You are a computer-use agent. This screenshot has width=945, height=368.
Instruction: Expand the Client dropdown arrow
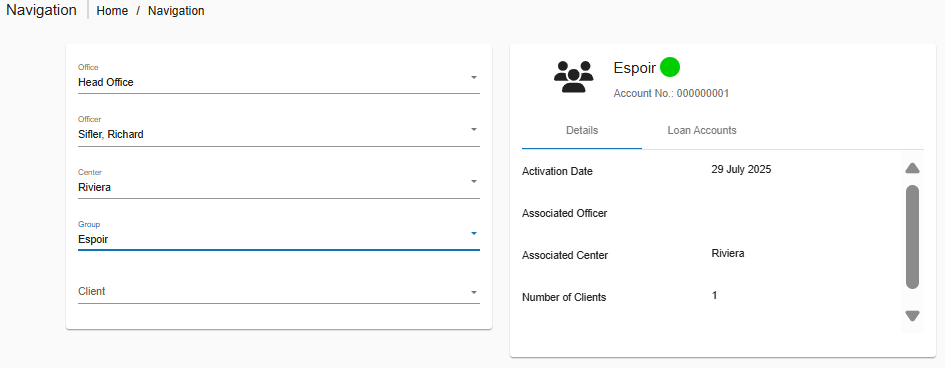tap(474, 292)
